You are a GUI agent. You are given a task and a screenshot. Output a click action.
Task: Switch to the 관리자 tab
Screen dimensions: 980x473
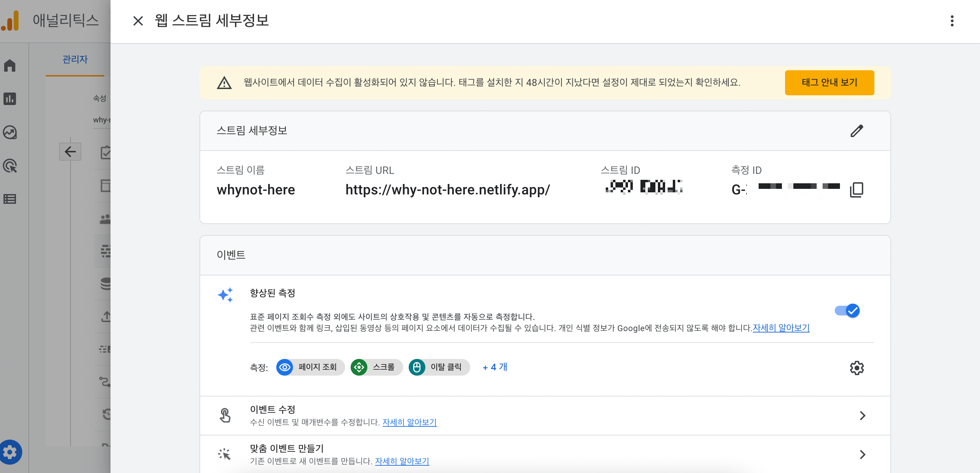pyautogui.click(x=75, y=59)
